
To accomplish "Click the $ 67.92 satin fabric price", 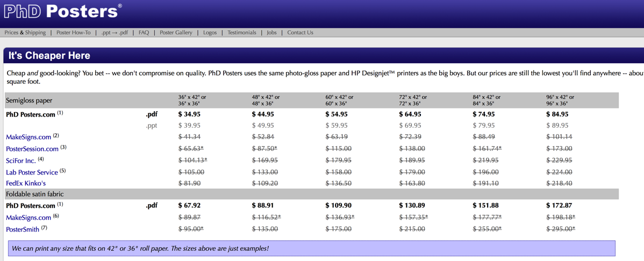I will tap(189, 206).
